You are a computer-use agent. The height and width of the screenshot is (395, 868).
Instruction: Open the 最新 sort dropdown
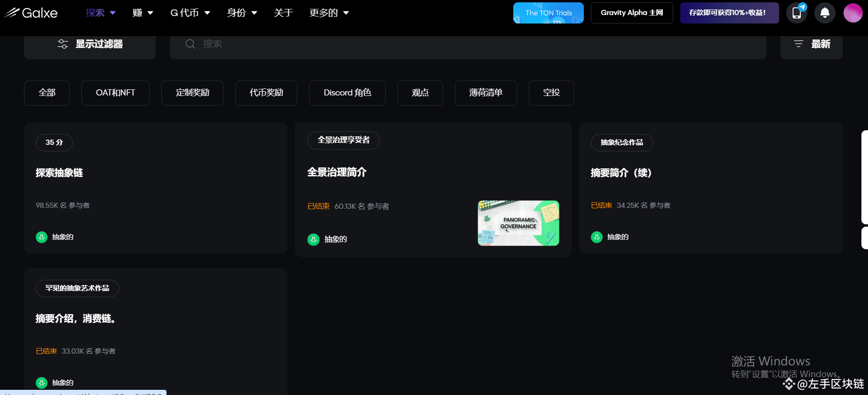pos(812,44)
